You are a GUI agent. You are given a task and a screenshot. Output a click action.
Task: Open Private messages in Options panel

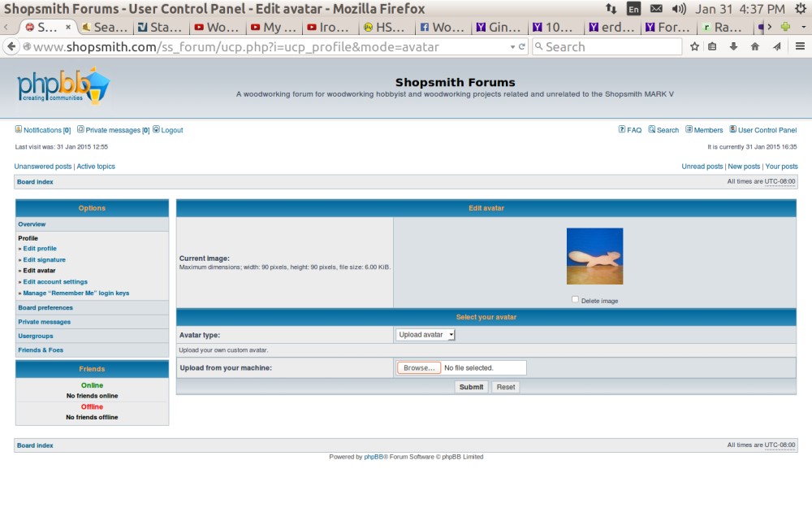pos(44,322)
